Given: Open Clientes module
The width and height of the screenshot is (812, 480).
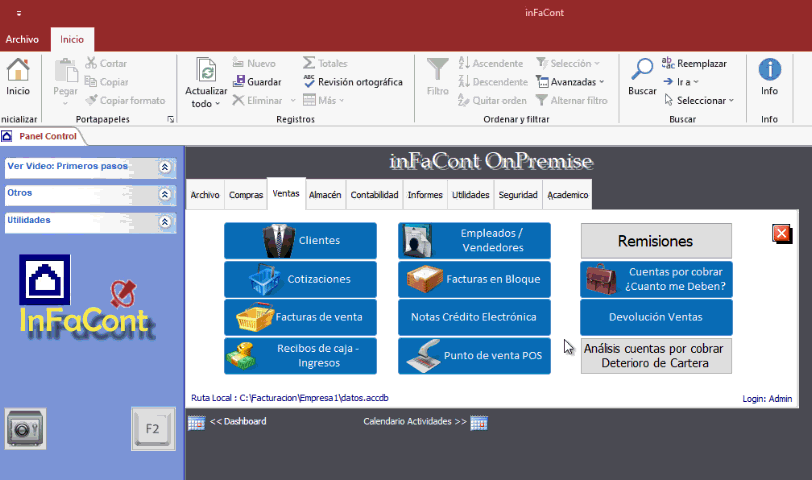Looking at the screenshot, I should (300, 240).
